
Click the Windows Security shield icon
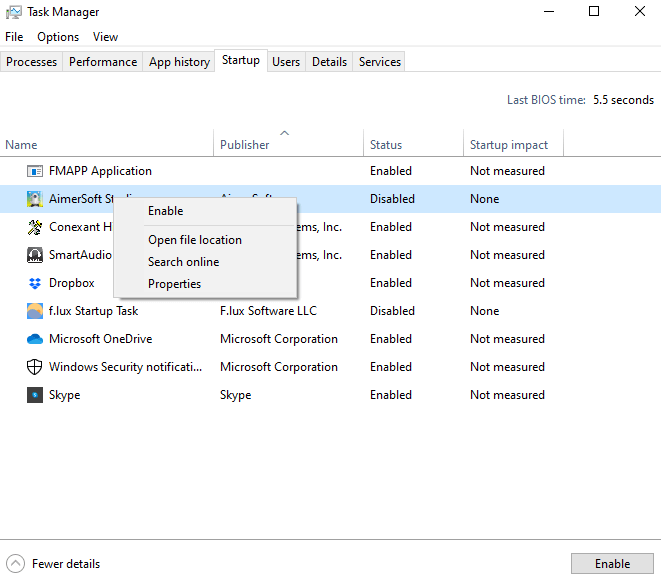tap(35, 367)
